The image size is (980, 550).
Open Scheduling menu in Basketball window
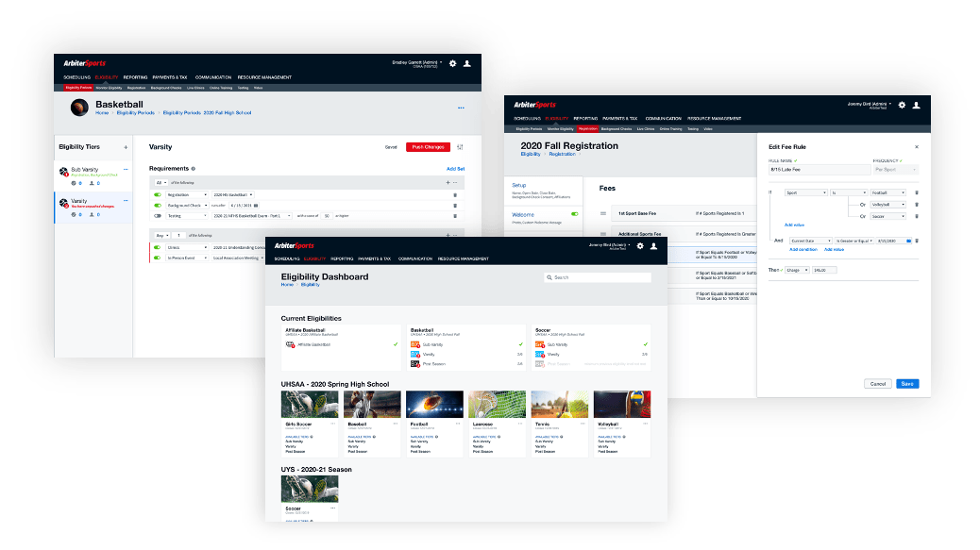[76, 77]
